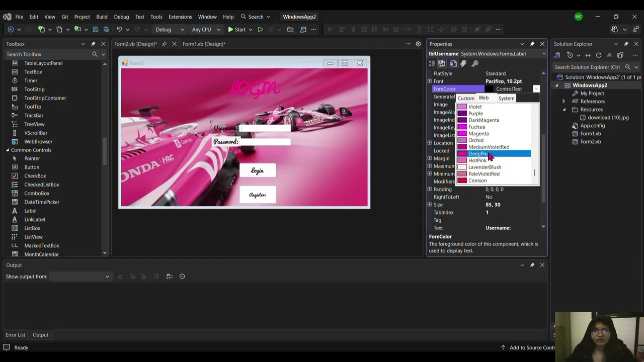644x362 pixels.
Task: Sync with active document in Solution Explorer
Action: (588, 55)
